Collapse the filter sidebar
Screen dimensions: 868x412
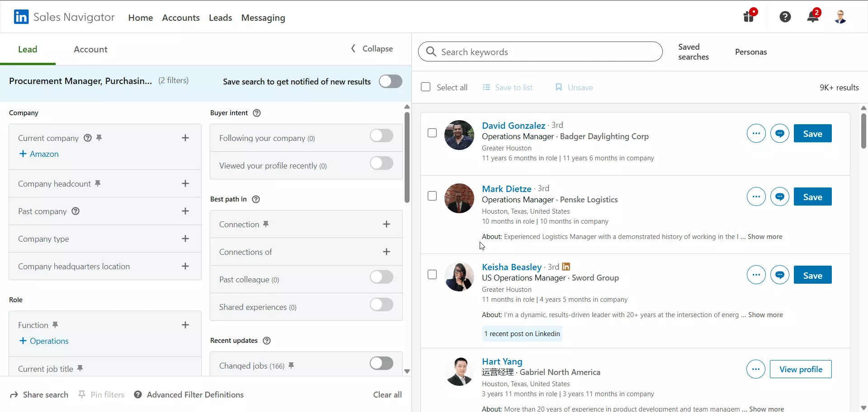pyautogui.click(x=371, y=48)
